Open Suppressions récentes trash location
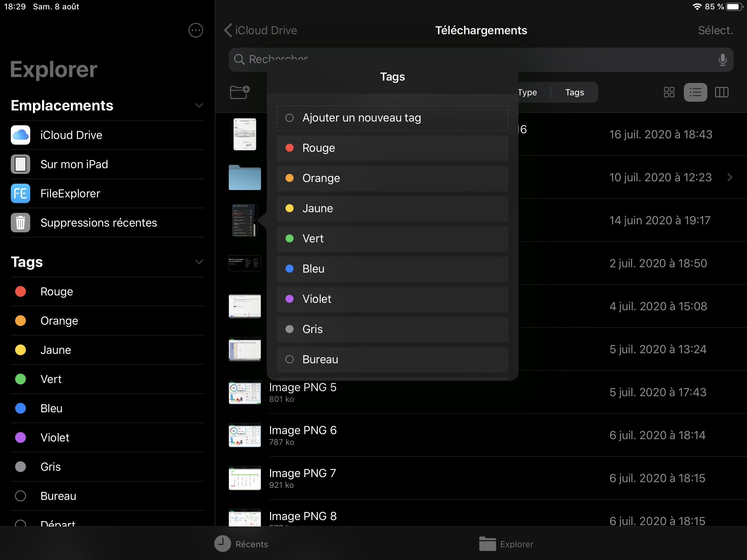Screen dimensions: 747x560 click(x=98, y=223)
